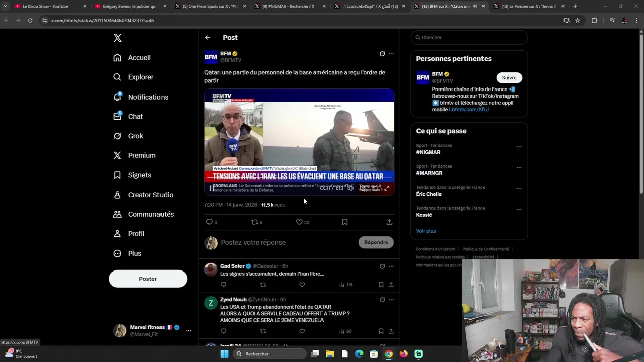
Task: Open the X logo home link
Action: pyautogui.click(x=117, y=38)
